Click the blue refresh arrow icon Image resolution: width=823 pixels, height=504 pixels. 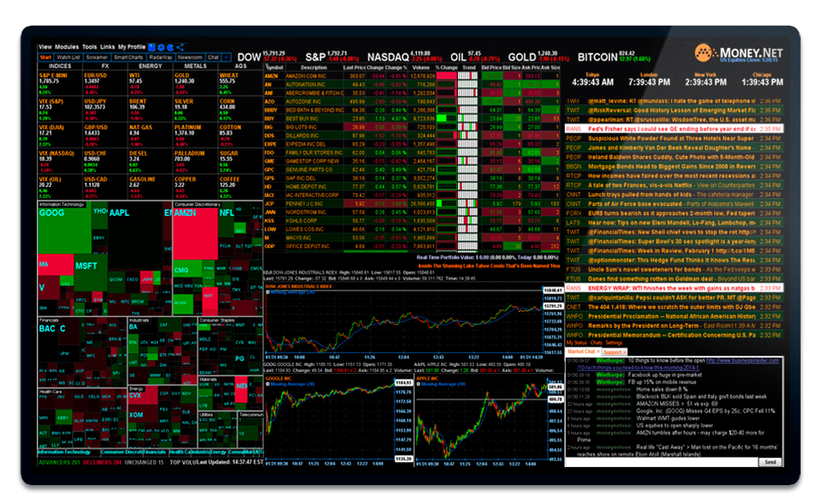(x=170, y=47)
